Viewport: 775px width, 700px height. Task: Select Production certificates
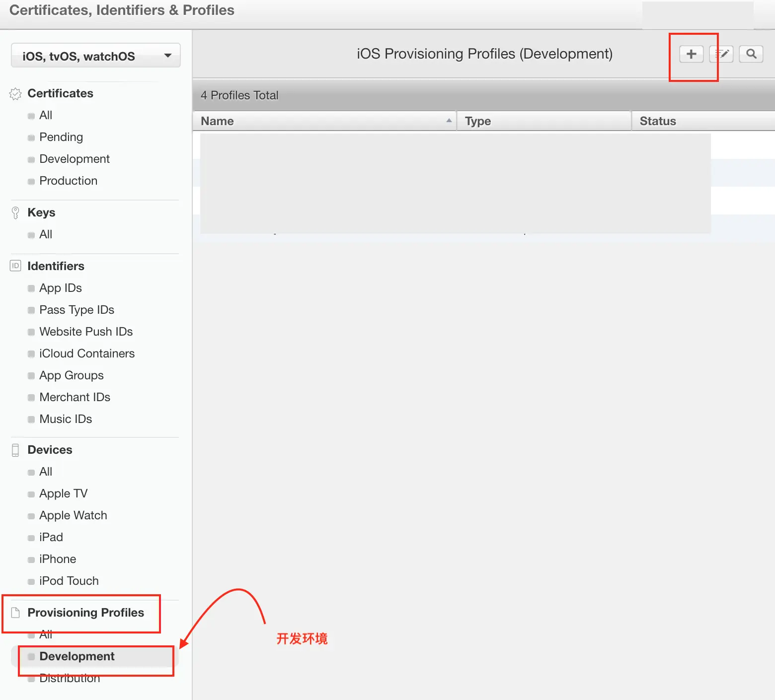tap(69, 181)
